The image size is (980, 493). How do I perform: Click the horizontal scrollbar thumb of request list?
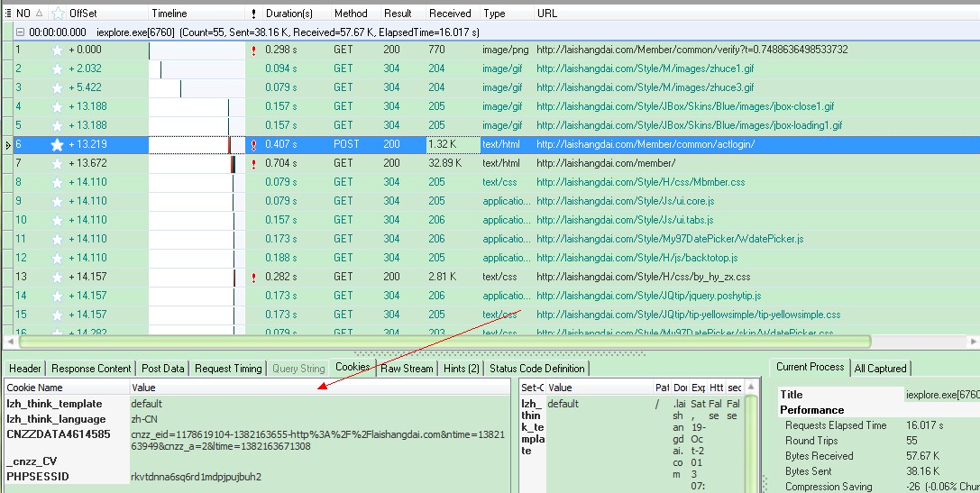point(444,342)
